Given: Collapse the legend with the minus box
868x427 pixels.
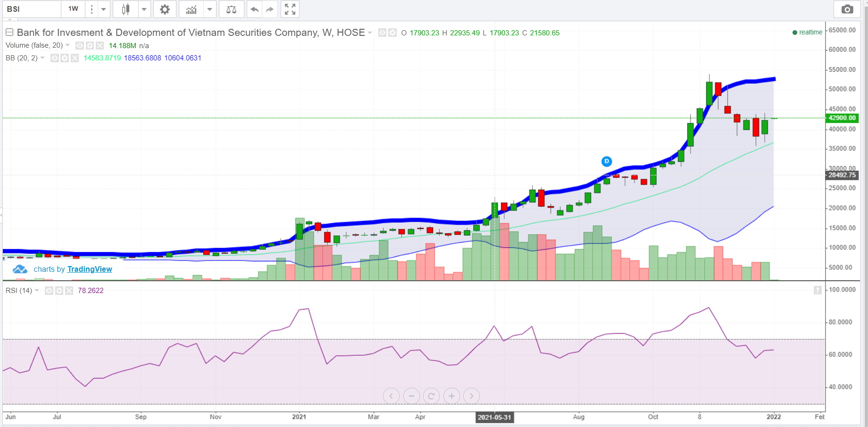Looking at the screenshot, I should point(9,32).
